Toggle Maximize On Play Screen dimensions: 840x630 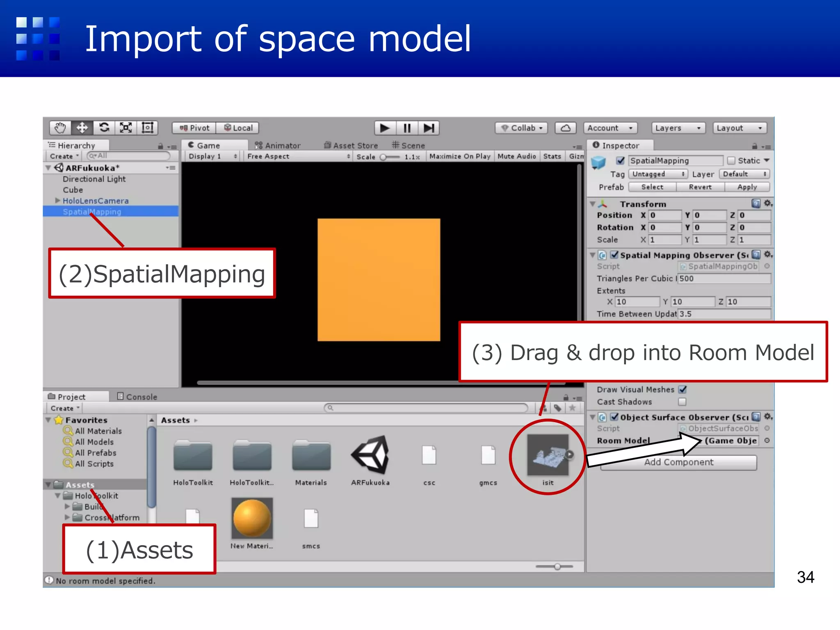click(x=460, y=156)
